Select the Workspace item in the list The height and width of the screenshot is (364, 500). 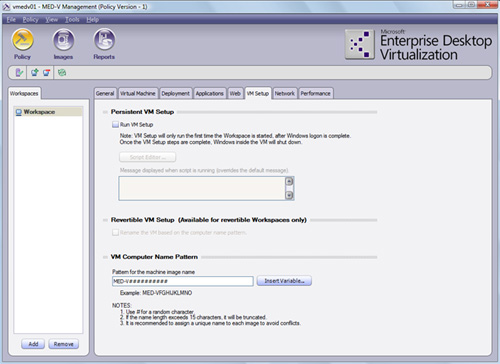click(x=48, y=112)
